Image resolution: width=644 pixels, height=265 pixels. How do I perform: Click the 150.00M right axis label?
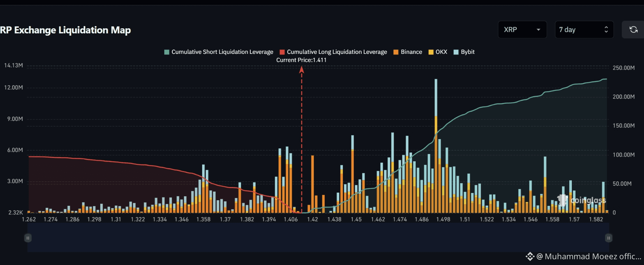(624, 126)
